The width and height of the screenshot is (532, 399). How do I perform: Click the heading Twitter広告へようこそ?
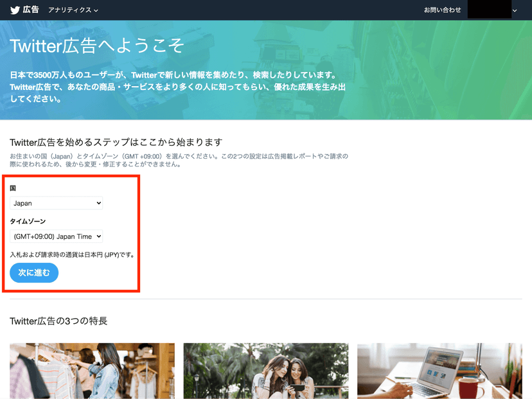[x=97, y=46]
